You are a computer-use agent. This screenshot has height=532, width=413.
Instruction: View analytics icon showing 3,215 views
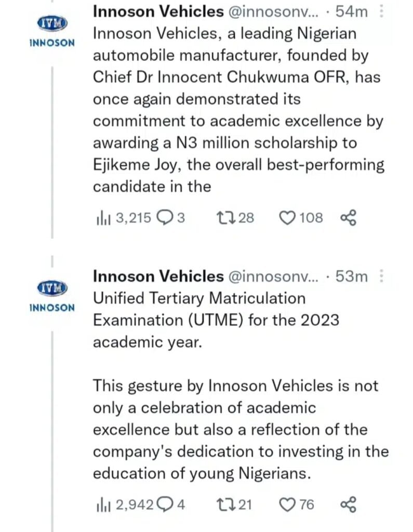[100, 218]
